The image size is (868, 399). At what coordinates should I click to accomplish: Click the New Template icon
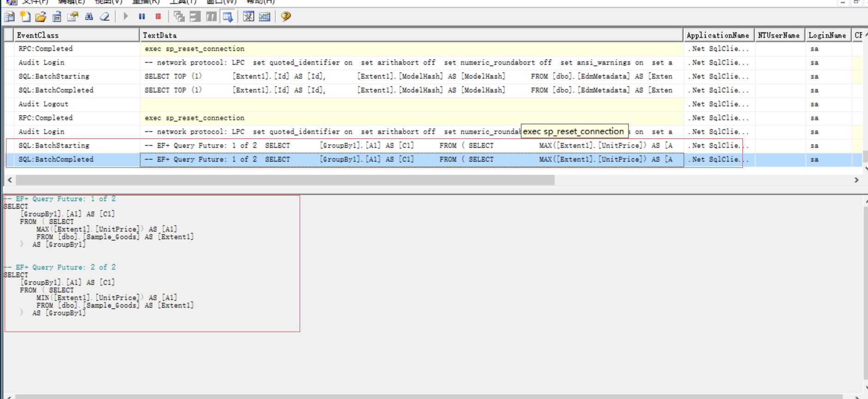click(25, 17)
